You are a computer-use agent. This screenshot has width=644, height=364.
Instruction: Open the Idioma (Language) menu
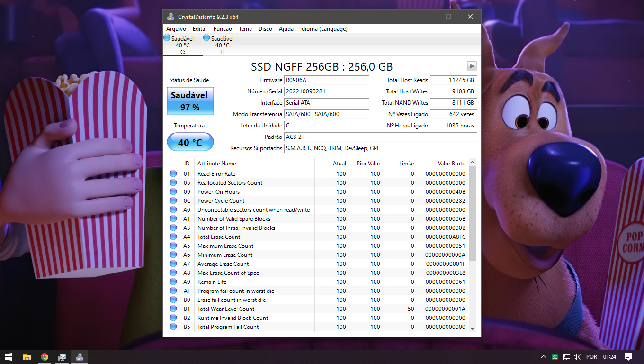coord(324,29)
